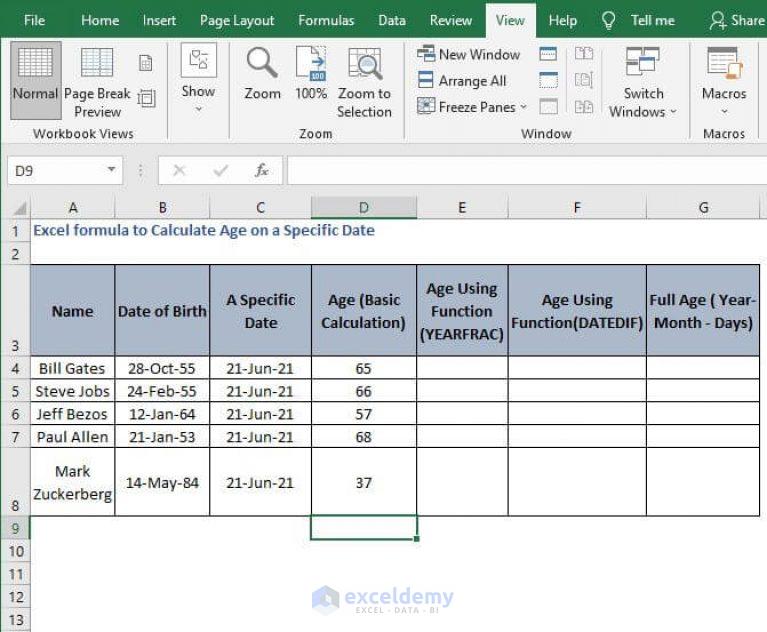The height and width of the screenshot is (632, 767).
Task: Switch to the Insert tab
Action: tap(159, 20)
